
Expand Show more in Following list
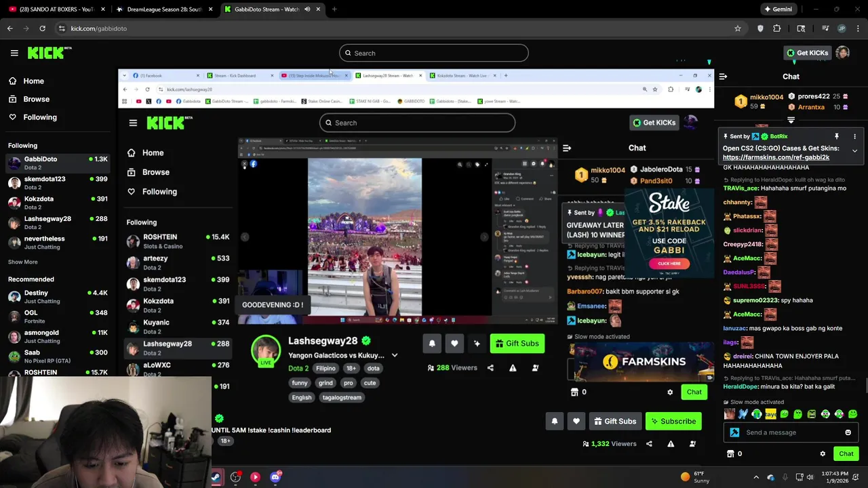click(22, 262)
